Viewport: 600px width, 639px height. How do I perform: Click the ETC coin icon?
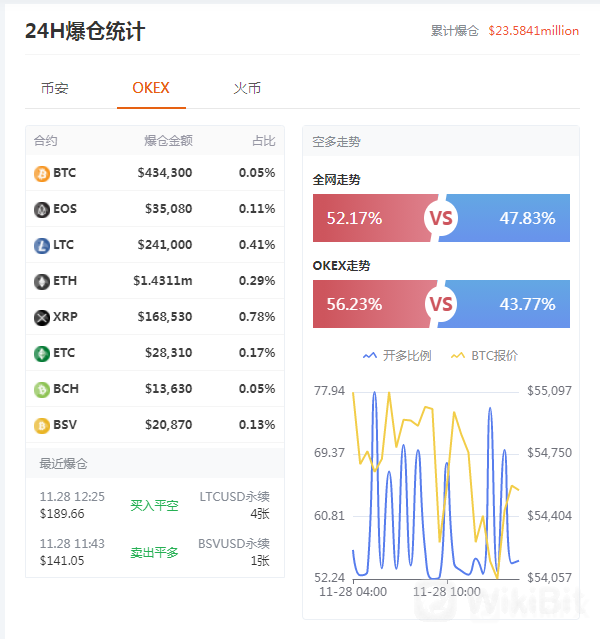click(x=42, y=354)
